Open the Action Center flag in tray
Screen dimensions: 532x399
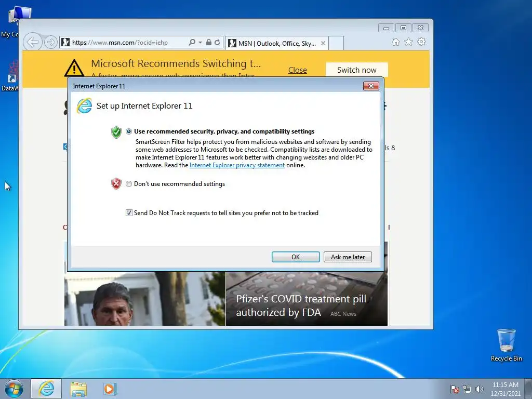click(x=454, y=389)
